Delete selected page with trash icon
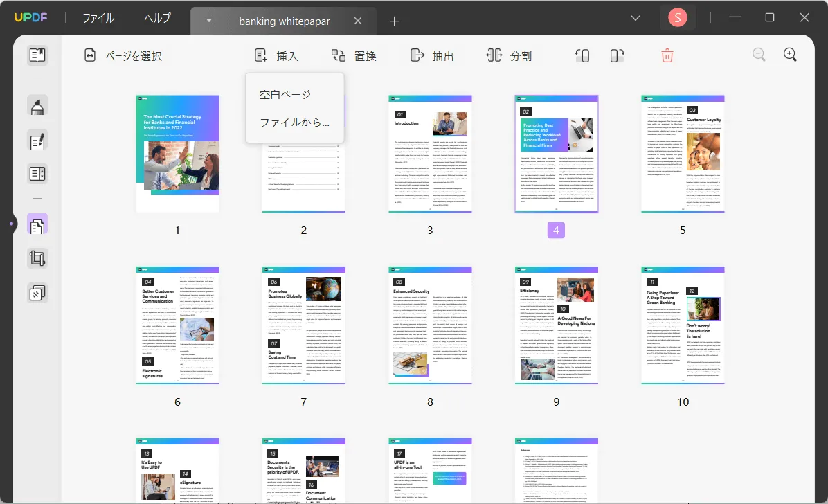 click(667, 55)
